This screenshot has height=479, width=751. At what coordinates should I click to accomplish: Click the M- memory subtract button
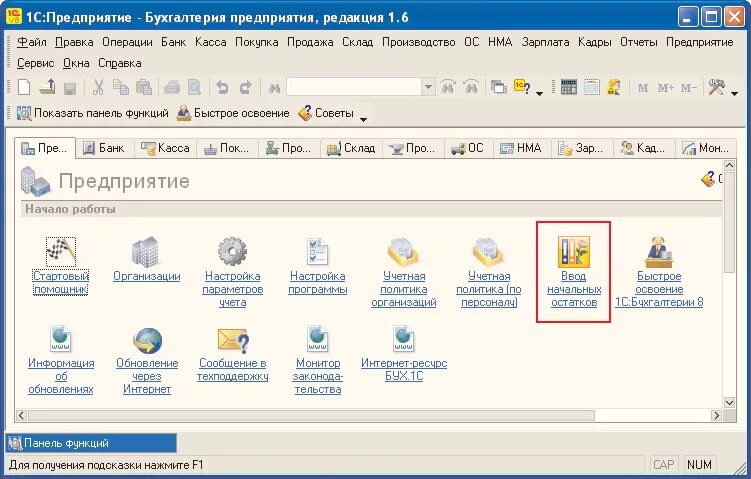click(689, 88)
